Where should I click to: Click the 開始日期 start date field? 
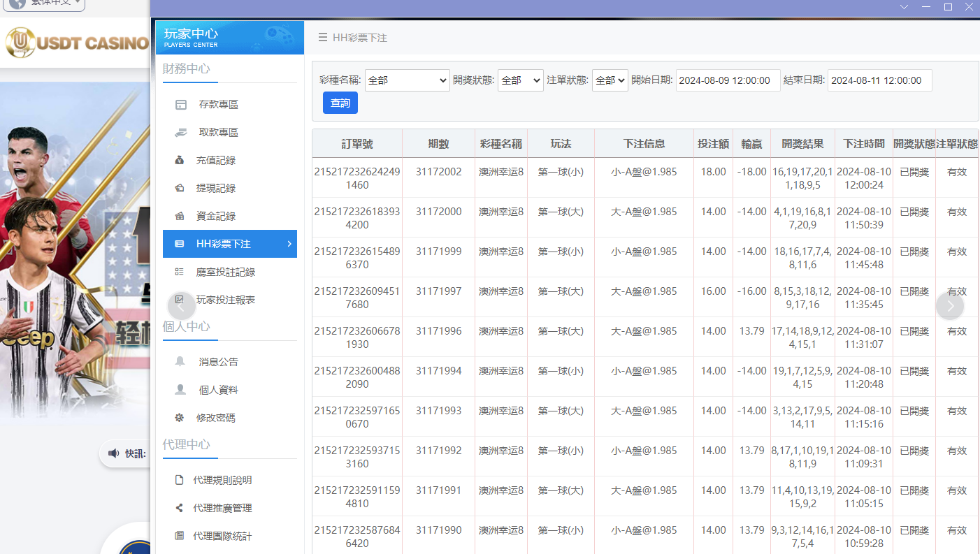tap(728, 80)
